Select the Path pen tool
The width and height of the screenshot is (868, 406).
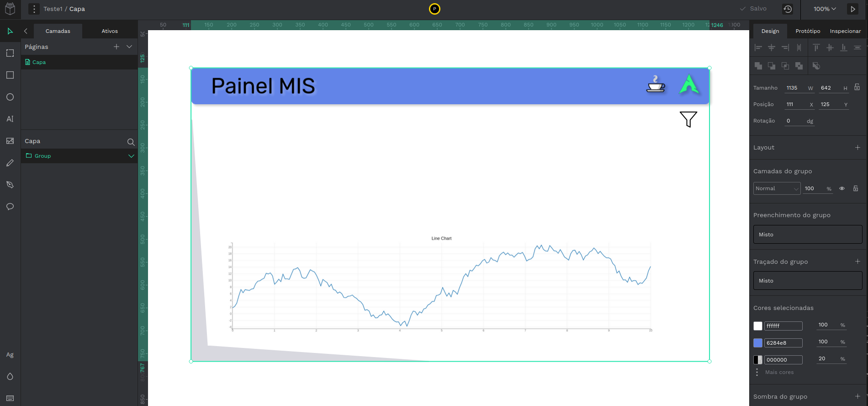[x=10, y=185]
